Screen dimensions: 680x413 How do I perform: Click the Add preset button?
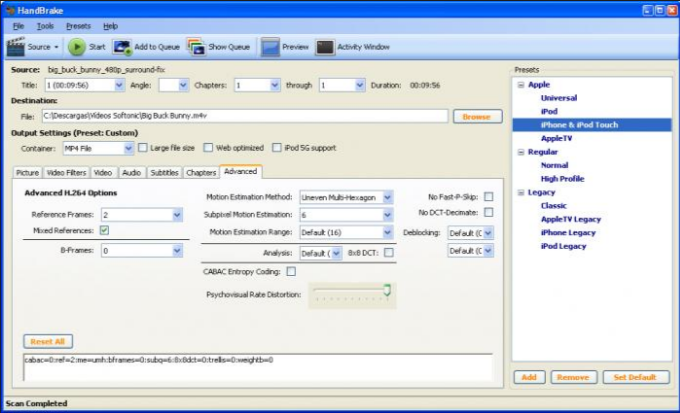point(529,377)
